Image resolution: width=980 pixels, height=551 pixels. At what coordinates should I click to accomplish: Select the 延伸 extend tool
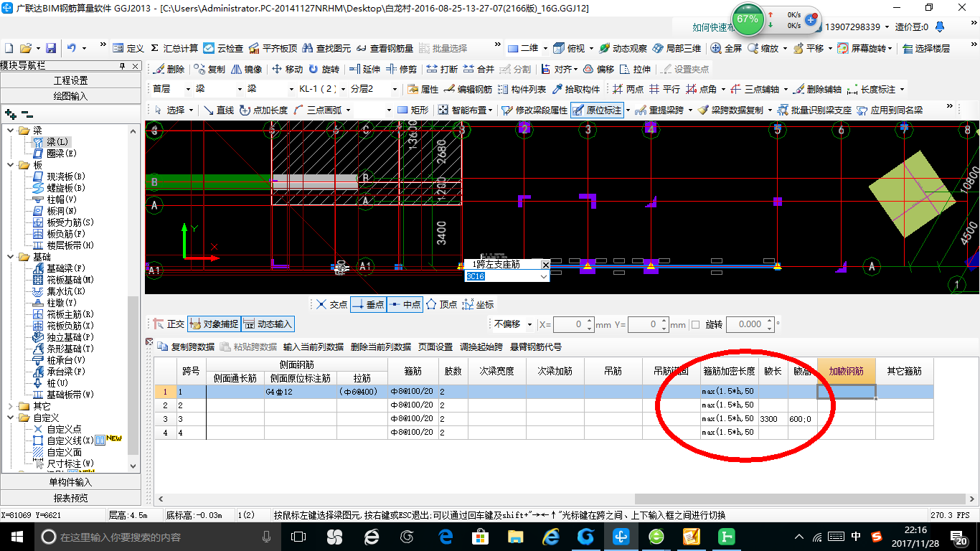point(364,69)
